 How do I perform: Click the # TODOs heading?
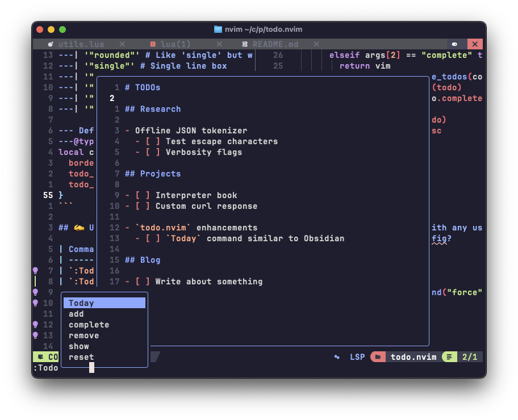(143, 87)
